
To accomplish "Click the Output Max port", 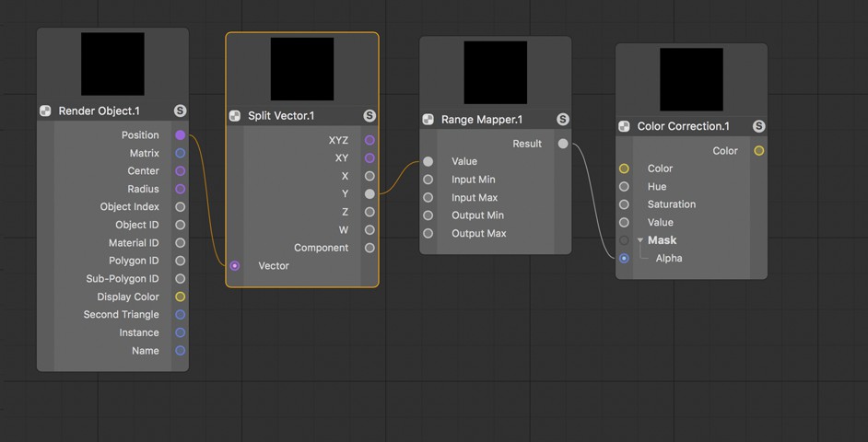I will pos(428,234).
